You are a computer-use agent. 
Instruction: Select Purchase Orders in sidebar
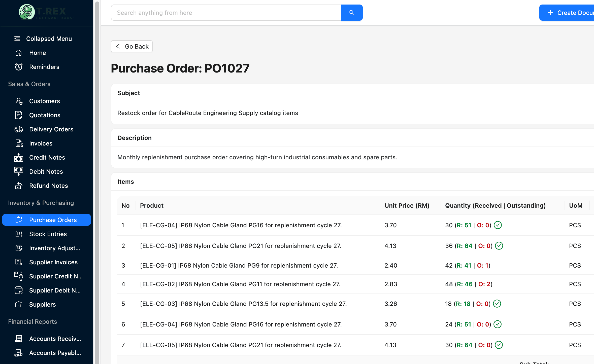53,220
